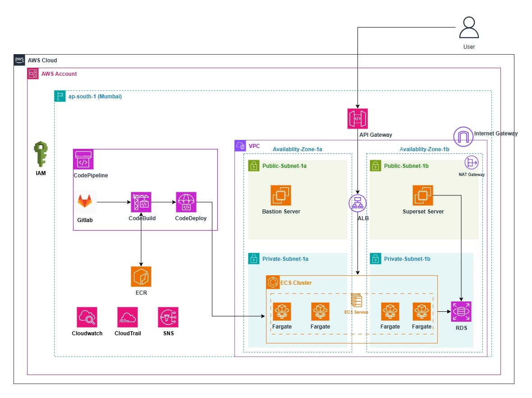Click the User person icon
The width and height of the screenshot is (532, 398).
(469, 28)
